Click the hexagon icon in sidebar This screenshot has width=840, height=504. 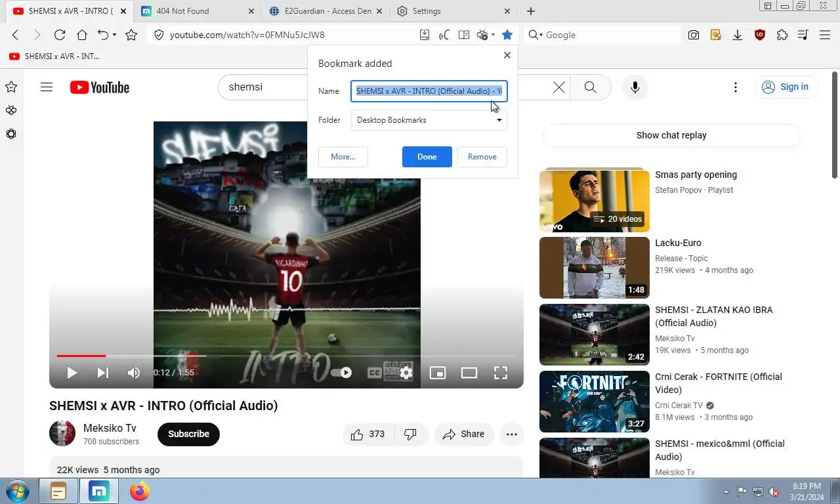11,134
